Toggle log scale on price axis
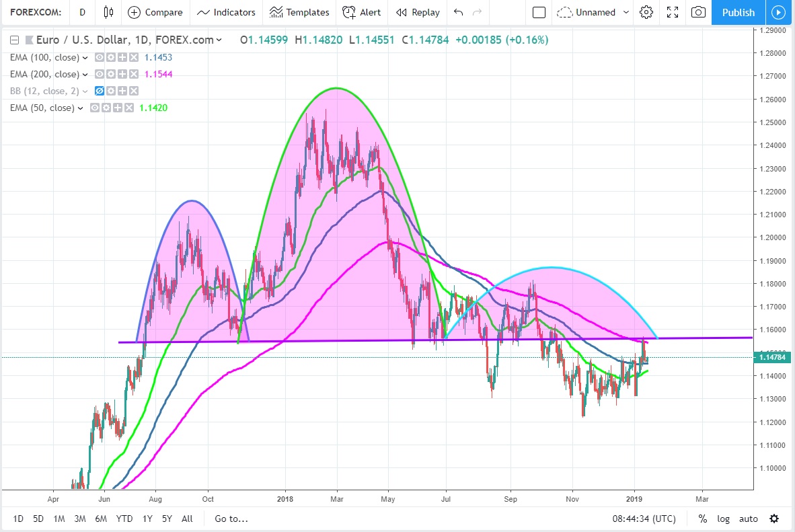This screenshot has height=532, width=795. tap(723, 519)
